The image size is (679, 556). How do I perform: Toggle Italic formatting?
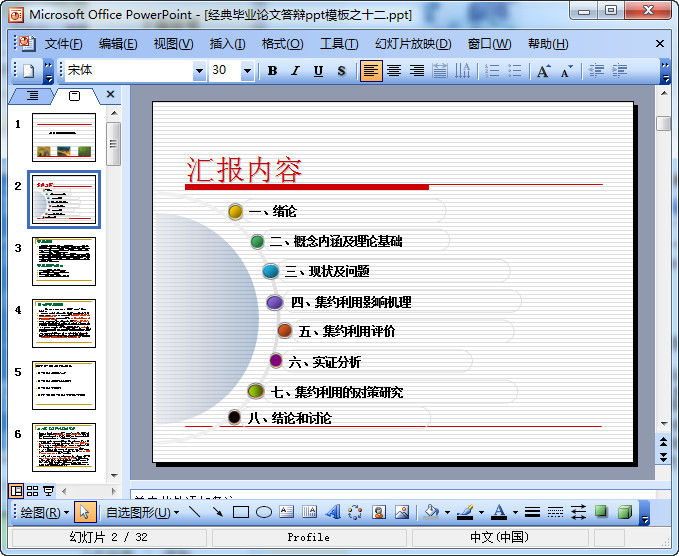[295, 71]
